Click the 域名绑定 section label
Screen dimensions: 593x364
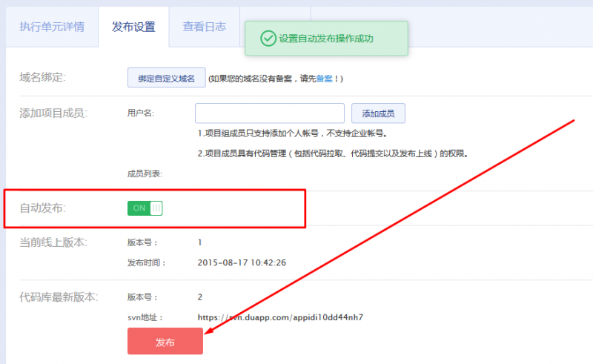(43, 78)
